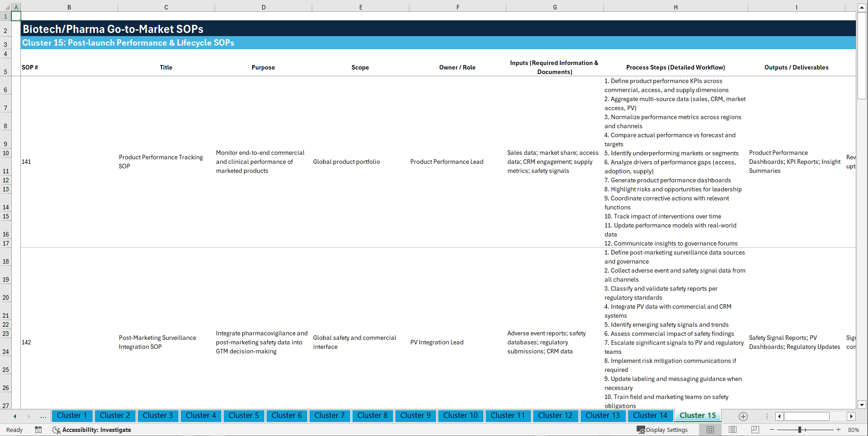Click the Post-Marketing Surveillance Integration SOP title
This screenshot has width=868, height=436.
click(157, 342)
